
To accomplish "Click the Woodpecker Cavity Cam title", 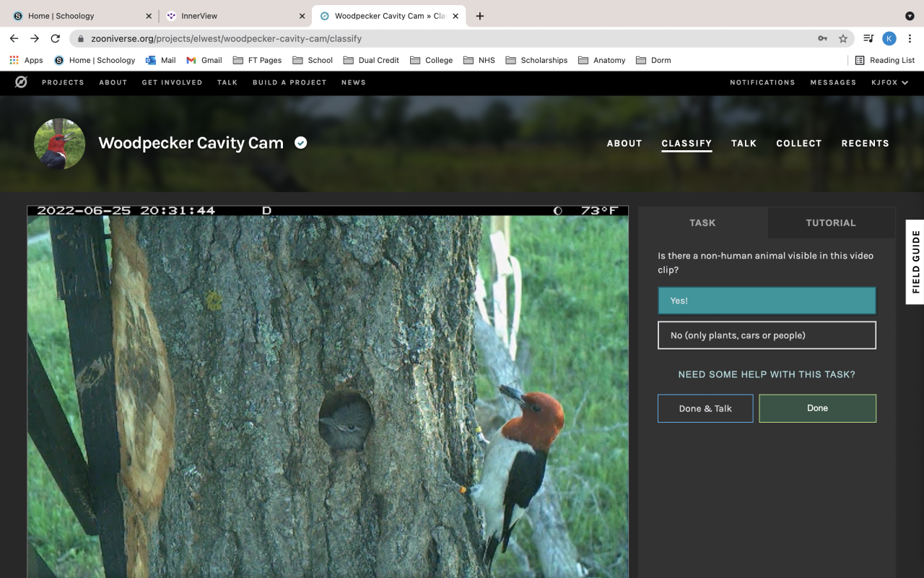I will click(191, 143).
